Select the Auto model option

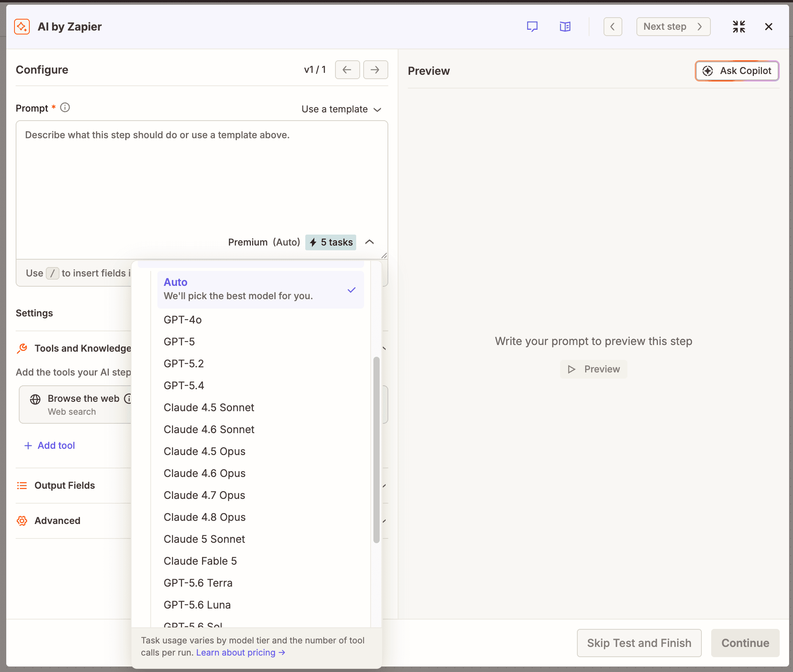[260, 289]
